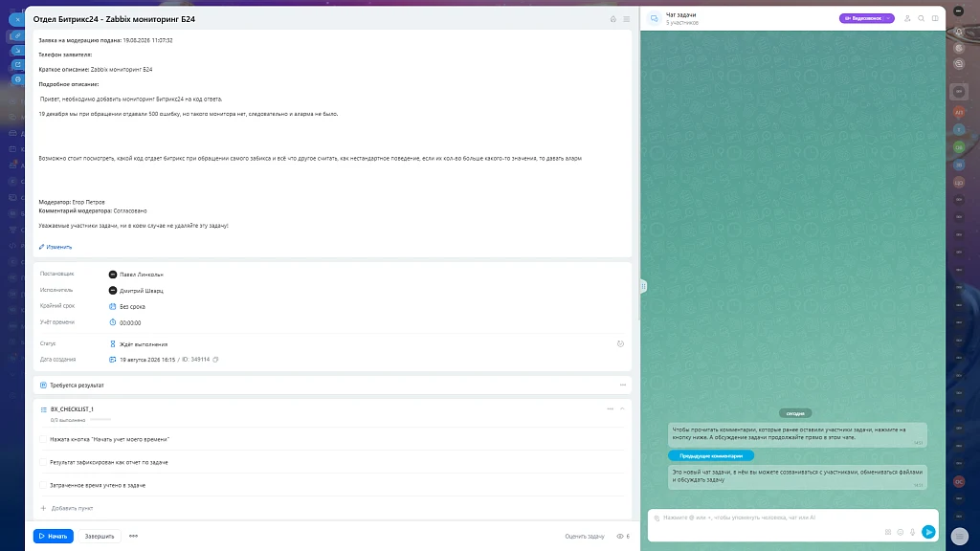This screenshot has height=551, width=980.
Task: Open more actions ellipsis near Завершить
Action: (133, 536)
